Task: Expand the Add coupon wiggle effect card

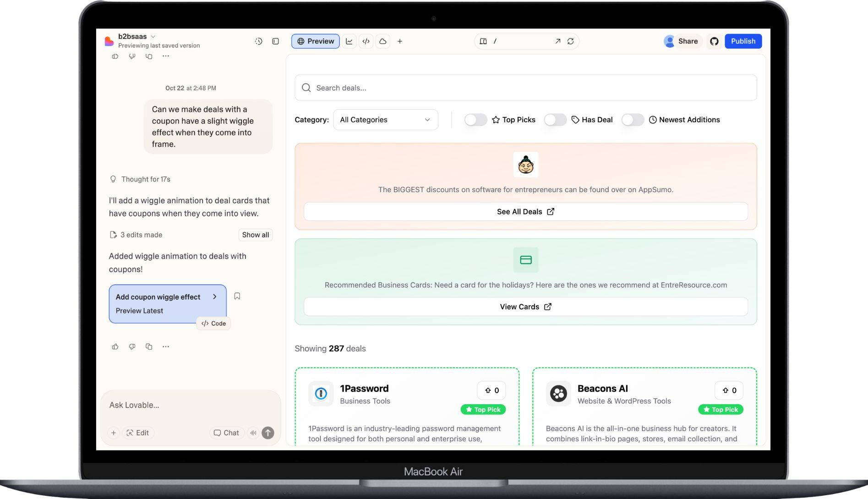Action: pos(214,296)
